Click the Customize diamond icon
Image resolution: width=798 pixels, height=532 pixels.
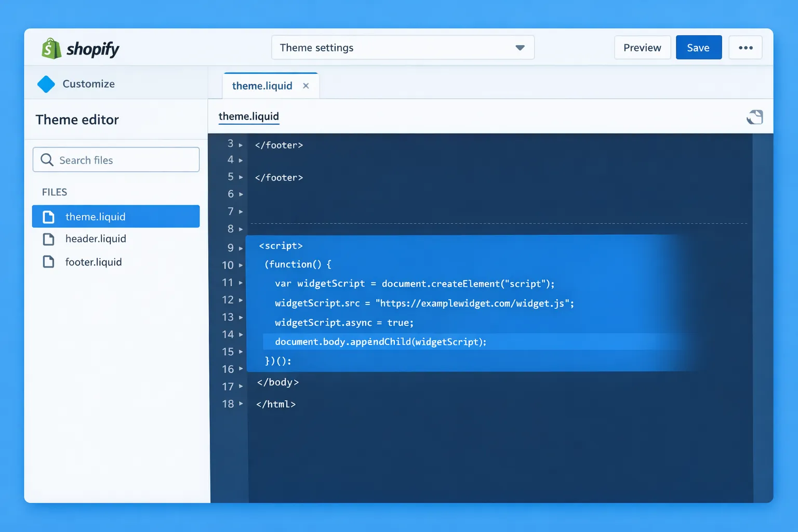[46, 84]
